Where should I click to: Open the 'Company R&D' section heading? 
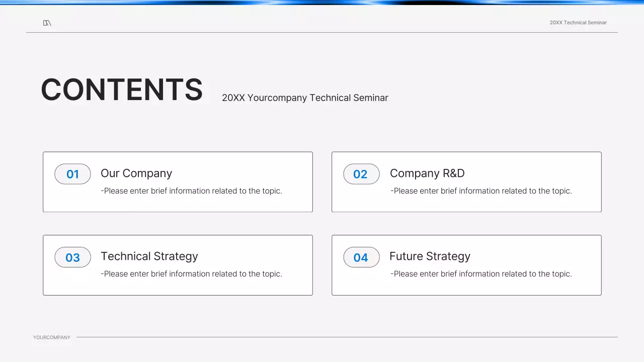[x=427, y=173]
